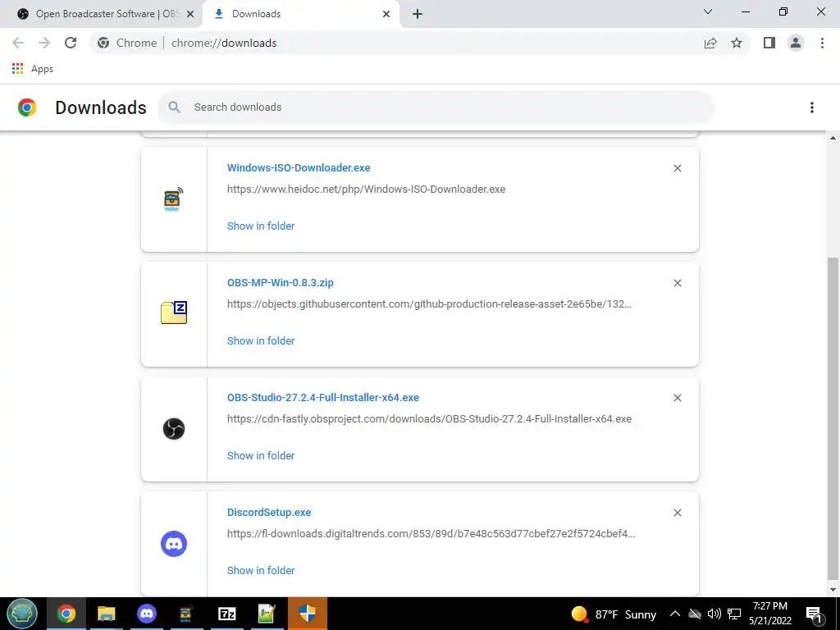Bookmark this page with the star icon
This screenshot has height=630, width=840.
click(737, 43)
